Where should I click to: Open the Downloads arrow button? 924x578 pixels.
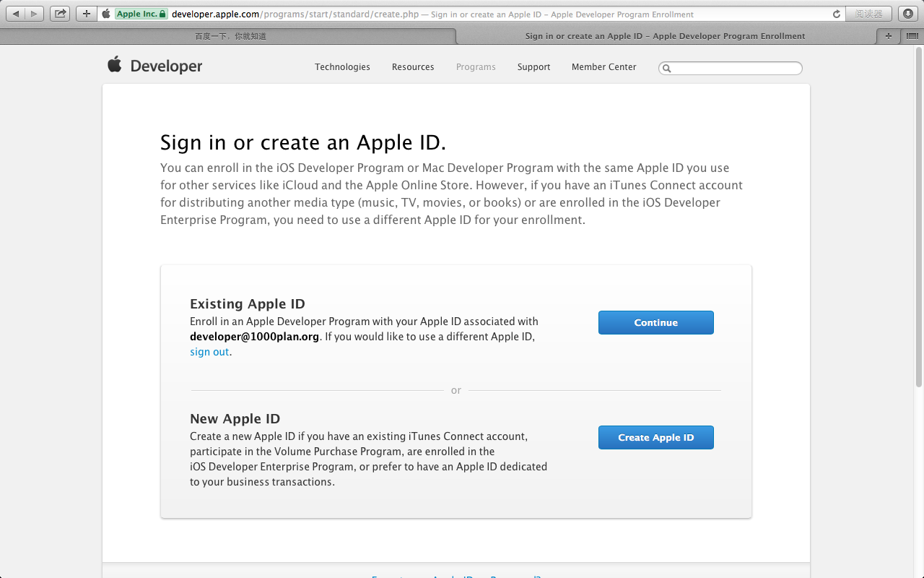click(908, 14)
